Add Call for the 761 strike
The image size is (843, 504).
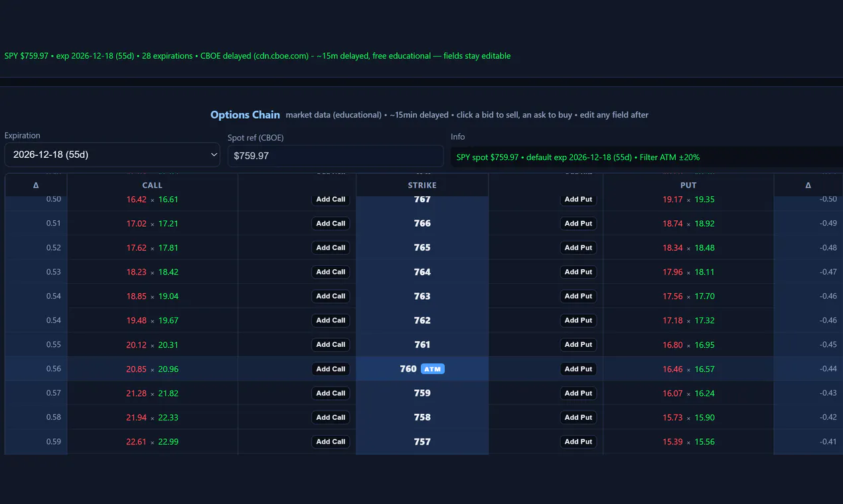coord(331,344)
